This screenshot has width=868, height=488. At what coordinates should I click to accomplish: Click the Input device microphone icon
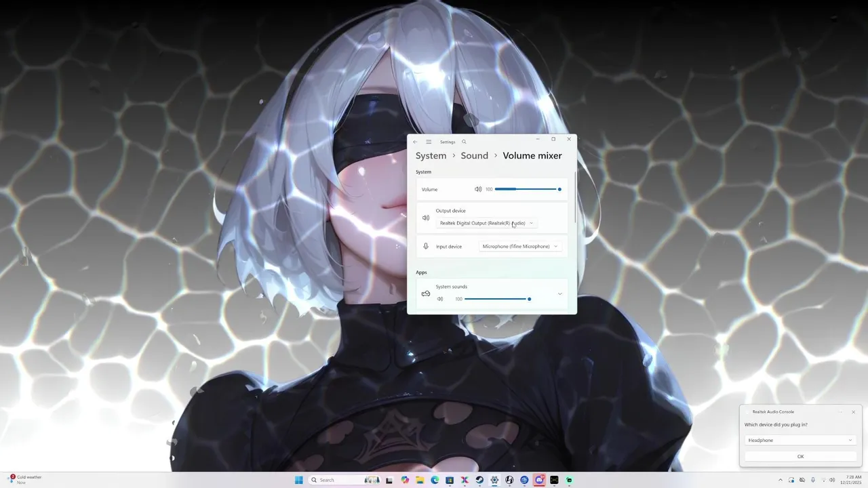pos(426,246)
